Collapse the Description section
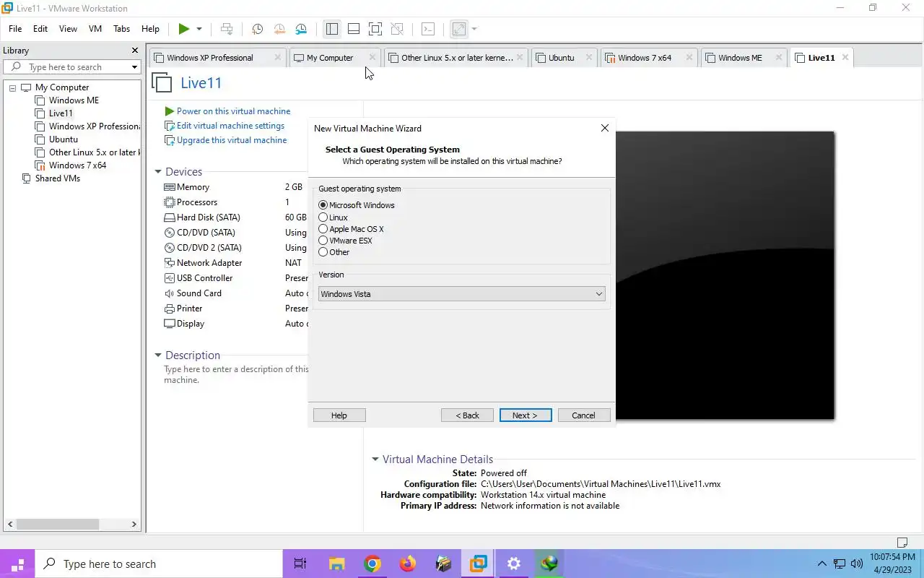This screenshot has width=924, height=578. pyautogui.click(x=158, y=355)
